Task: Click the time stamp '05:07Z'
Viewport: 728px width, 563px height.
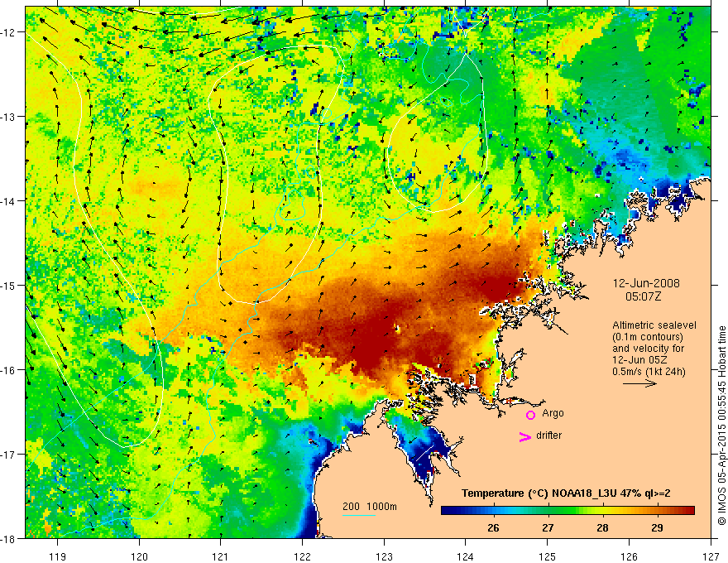Action: [643, 296]
